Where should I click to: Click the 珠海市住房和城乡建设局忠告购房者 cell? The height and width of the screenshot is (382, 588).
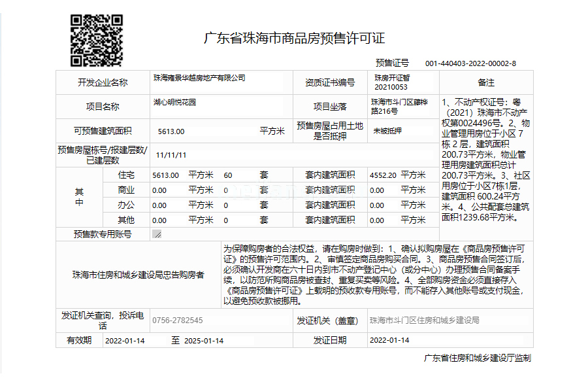(139, 275)
